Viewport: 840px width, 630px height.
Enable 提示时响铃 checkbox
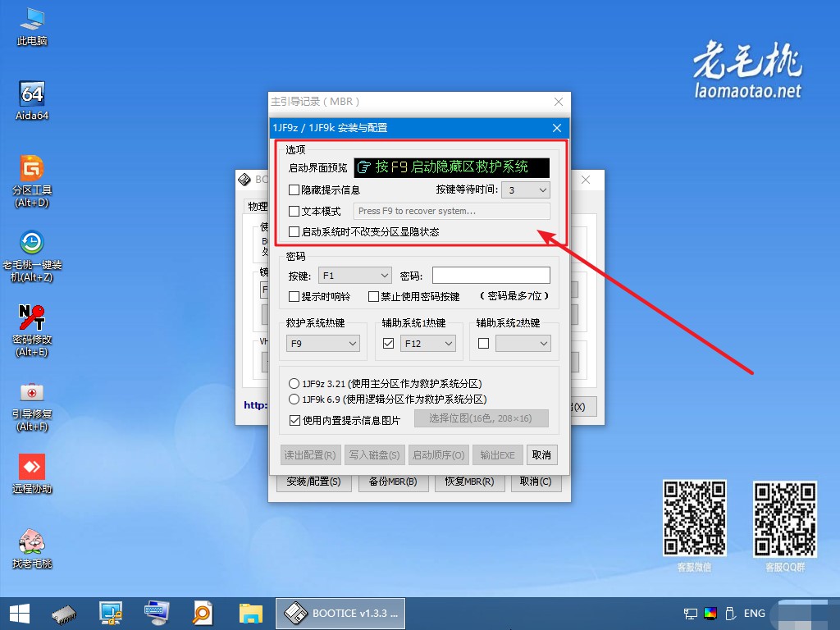294,296
